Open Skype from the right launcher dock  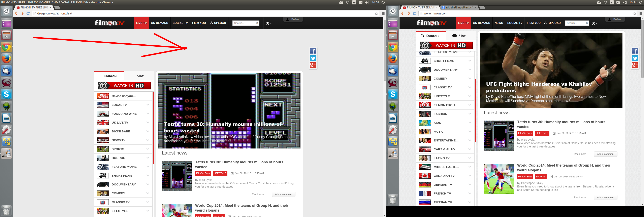point(393,94)
